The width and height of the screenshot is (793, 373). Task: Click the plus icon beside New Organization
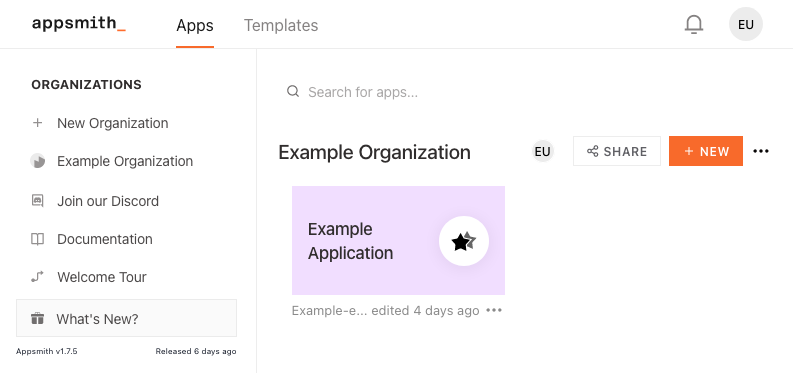37,123
